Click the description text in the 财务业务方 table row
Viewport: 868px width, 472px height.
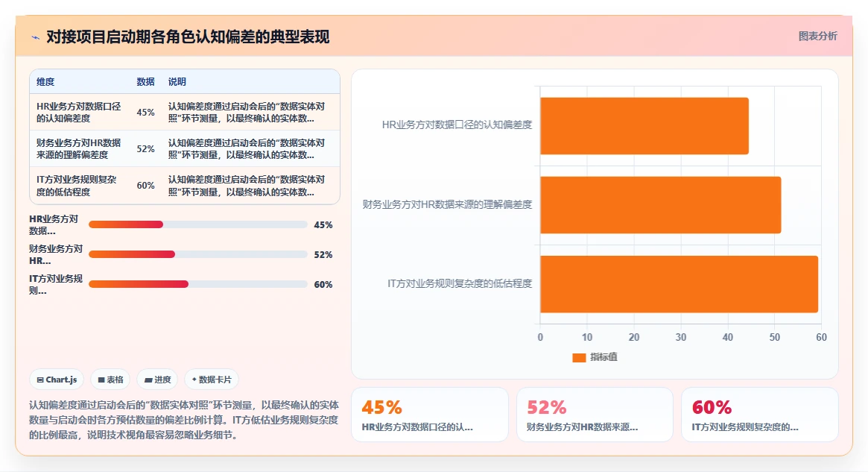coord(247,149)
